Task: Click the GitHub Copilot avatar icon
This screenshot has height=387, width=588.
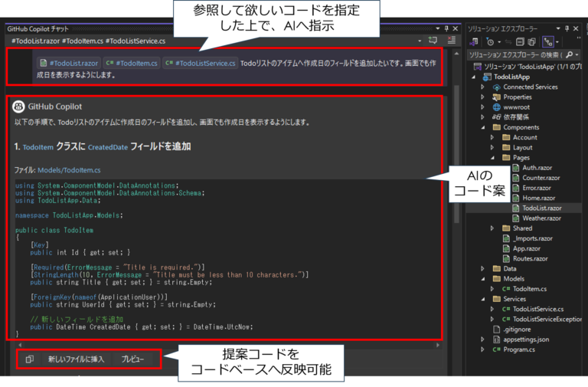Action: [x=18, y=107]
